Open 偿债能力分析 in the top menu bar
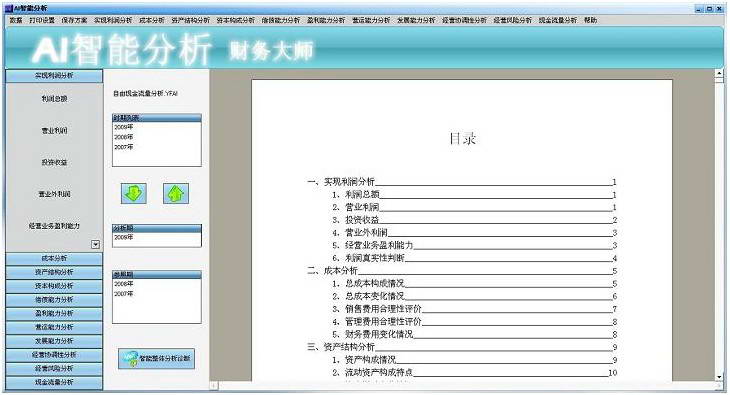Screen dimensions: 730x395 tap(281, 20)
